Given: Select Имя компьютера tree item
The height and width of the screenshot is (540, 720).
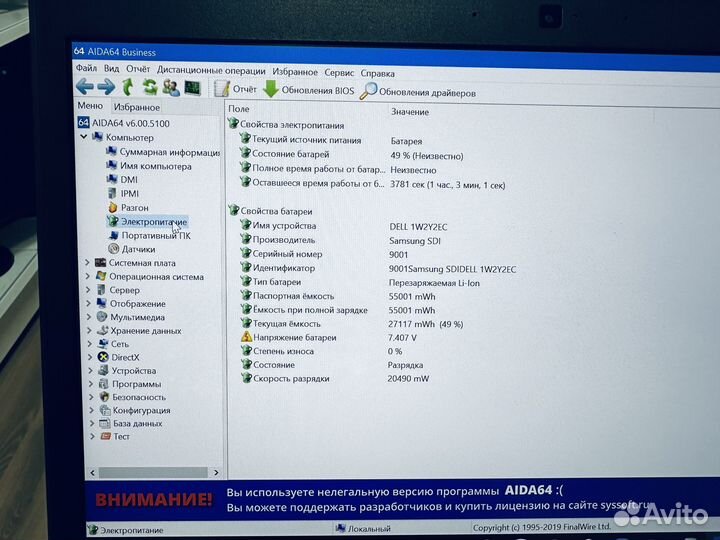Looking at the screenshot, I should [149, 166].
